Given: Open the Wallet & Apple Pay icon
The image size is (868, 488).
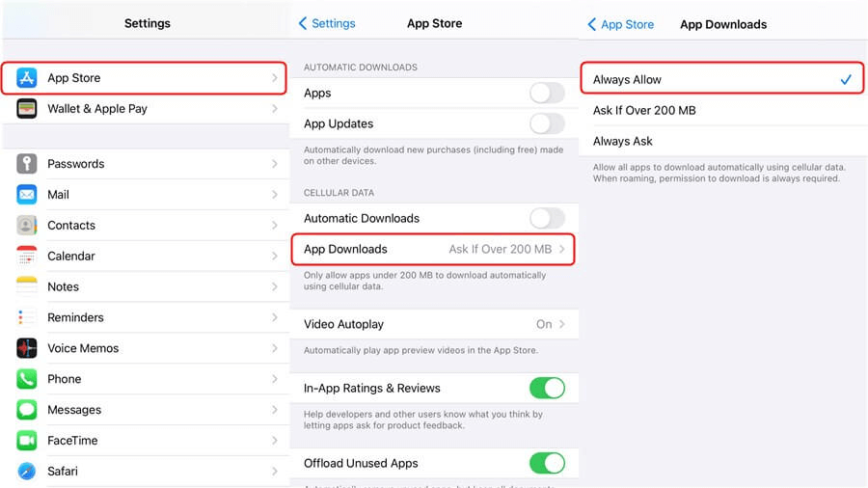Looking at the screenshot, I should (x=27, y=109).
